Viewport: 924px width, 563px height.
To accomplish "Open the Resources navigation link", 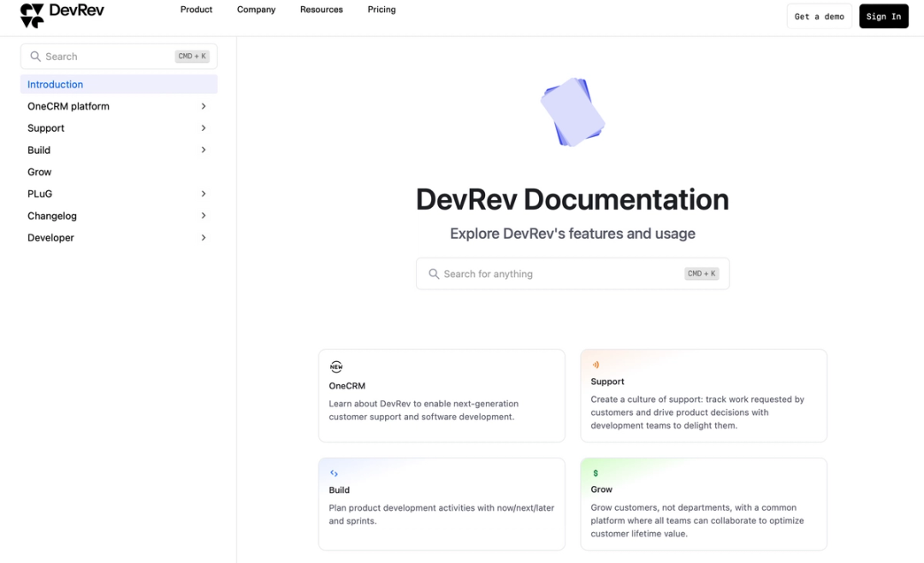I will [x=321, y=9].
